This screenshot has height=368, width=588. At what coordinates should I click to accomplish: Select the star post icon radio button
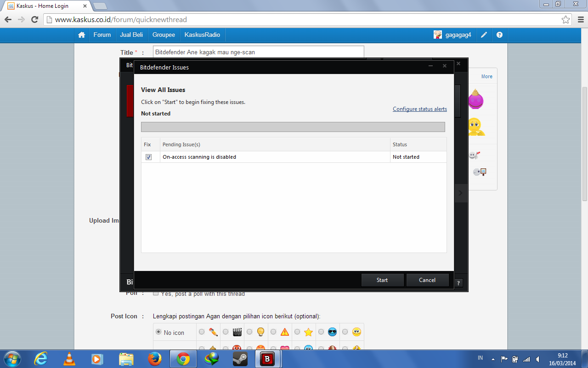point(297,332)
